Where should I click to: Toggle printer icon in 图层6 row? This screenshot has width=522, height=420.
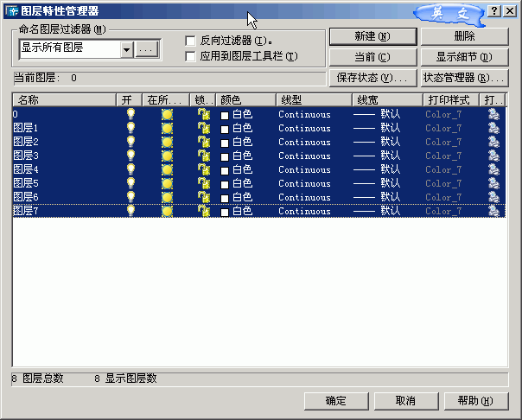494,197
